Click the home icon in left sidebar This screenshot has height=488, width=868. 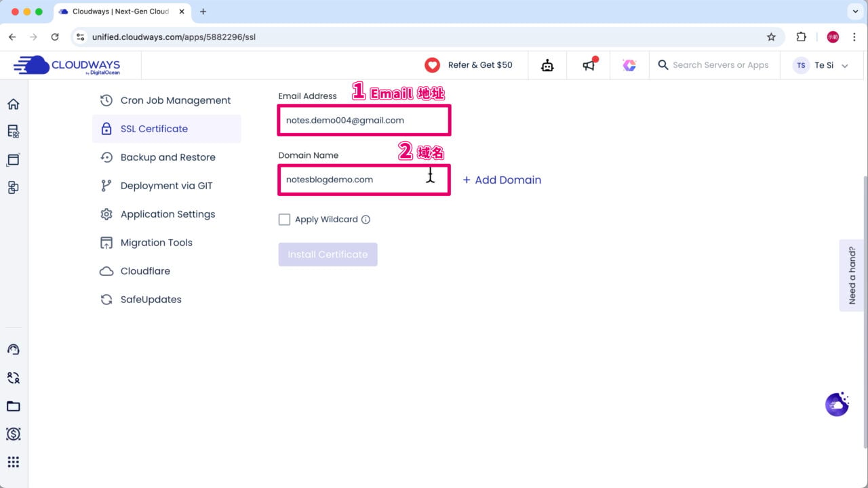[x=13, y=104]
